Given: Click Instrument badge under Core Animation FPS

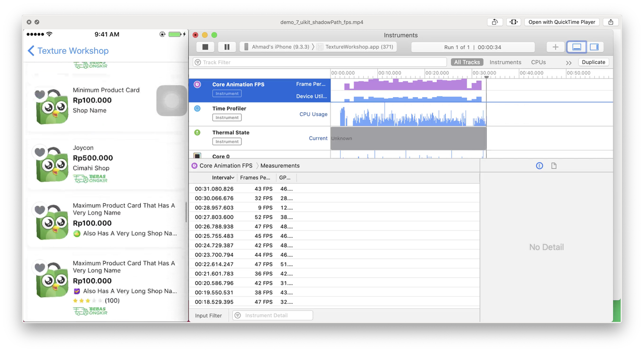Looking at the screenshot, I should [227, 94].
